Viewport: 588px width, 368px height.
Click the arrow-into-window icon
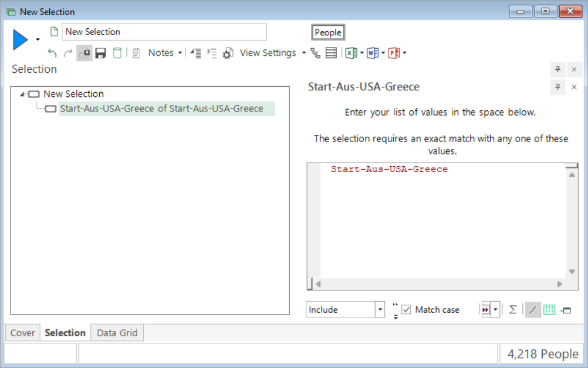[565, 310]
